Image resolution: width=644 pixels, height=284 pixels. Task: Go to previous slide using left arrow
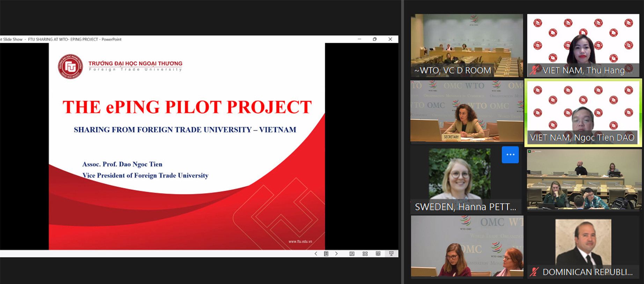pos(316,254)
